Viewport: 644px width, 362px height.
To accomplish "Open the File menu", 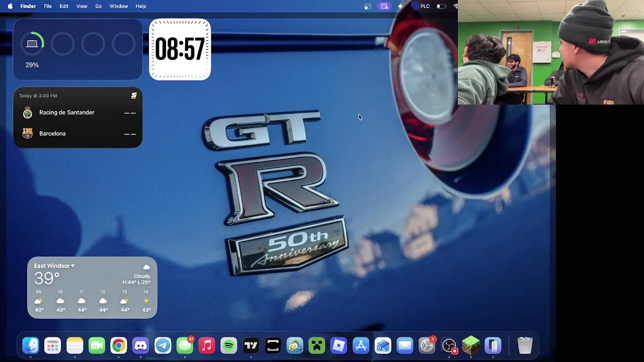I will 48,6.
